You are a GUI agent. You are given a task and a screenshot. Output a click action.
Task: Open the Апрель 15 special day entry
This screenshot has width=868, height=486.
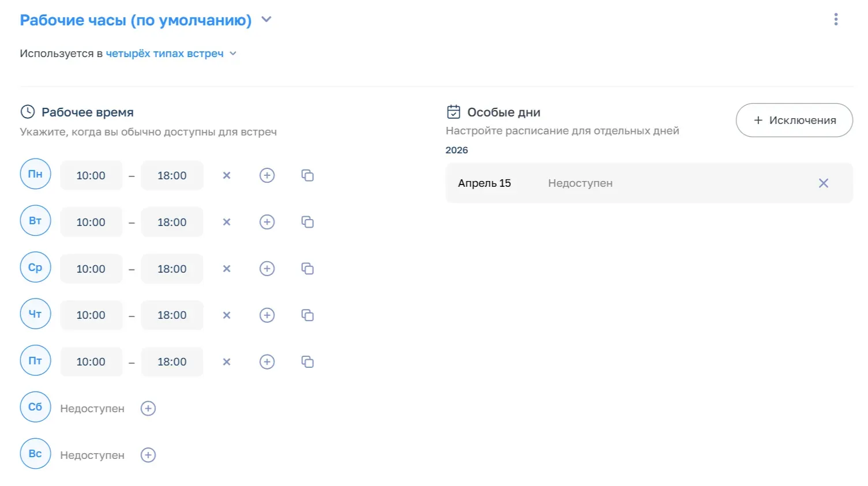coord(577,183)
